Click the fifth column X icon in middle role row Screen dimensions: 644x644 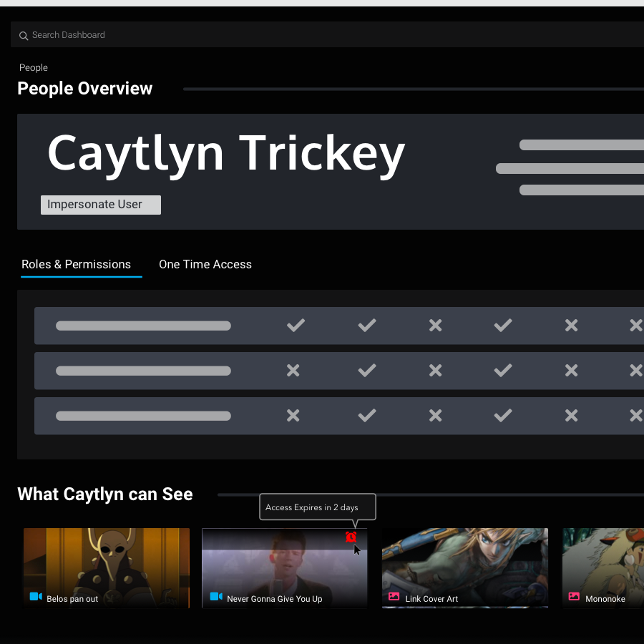[x=571, y=371]
